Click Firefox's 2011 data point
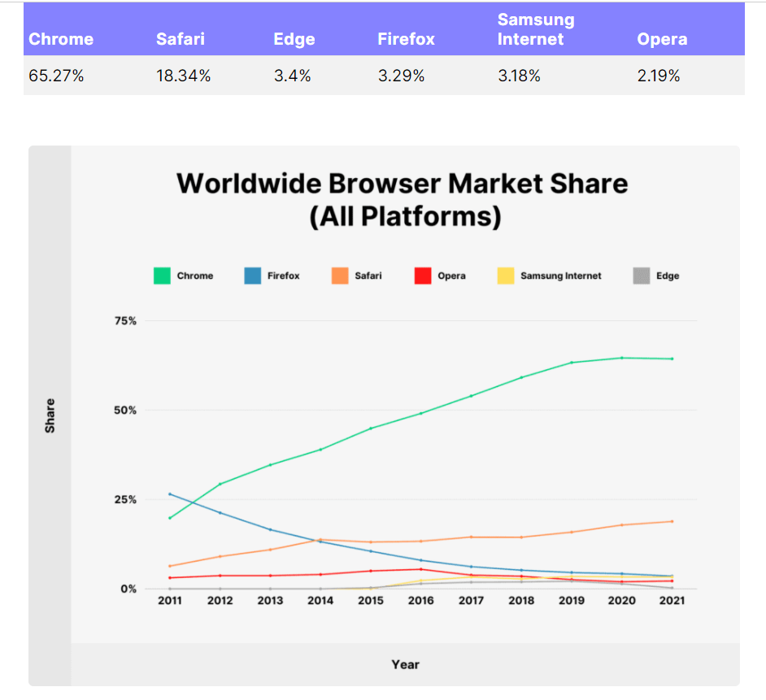 pos(170,494)
